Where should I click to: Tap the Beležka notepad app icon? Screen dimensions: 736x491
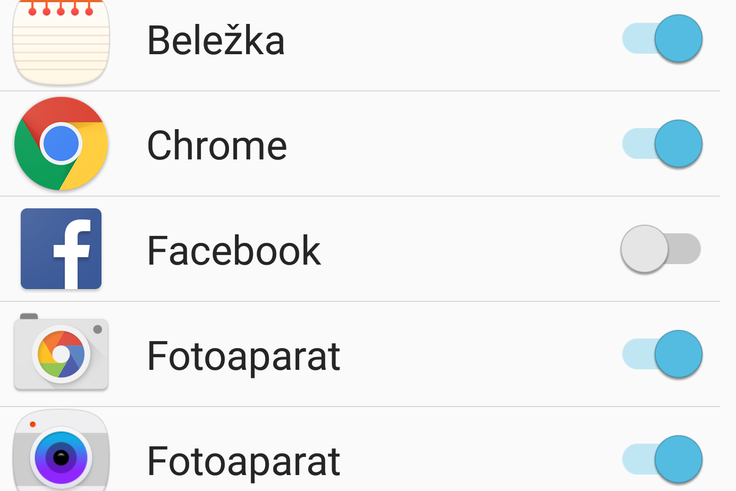point(61,42)
